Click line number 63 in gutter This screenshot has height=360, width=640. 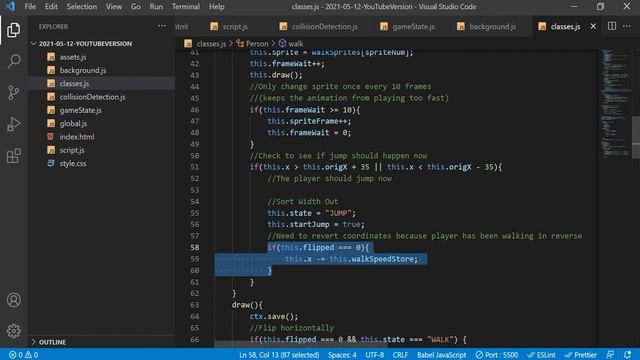[x=195, y=305]
